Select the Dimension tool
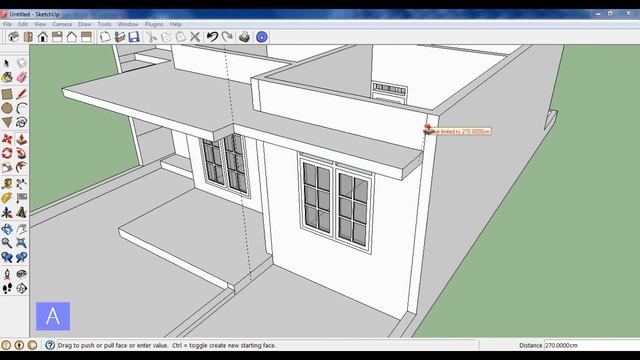This screenshot has height=360, width=640. click(21, 184)
